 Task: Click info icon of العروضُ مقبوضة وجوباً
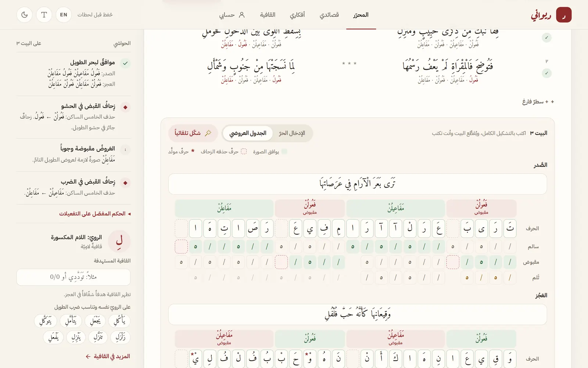(x=125, y=149)
